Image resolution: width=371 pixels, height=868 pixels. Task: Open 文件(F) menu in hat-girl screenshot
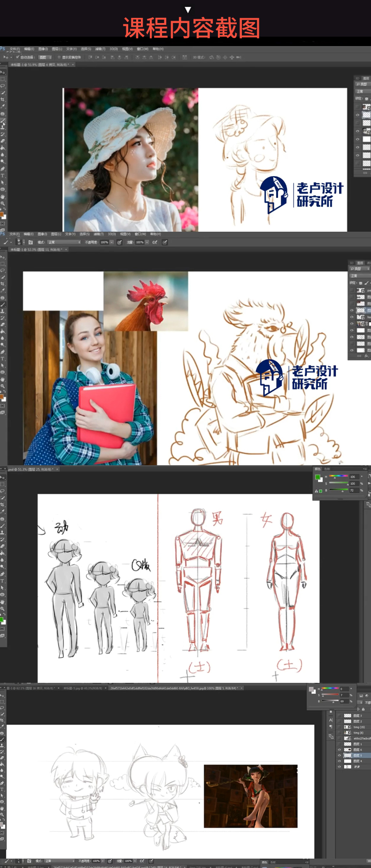pyautogui.click(x=15, y=49)
